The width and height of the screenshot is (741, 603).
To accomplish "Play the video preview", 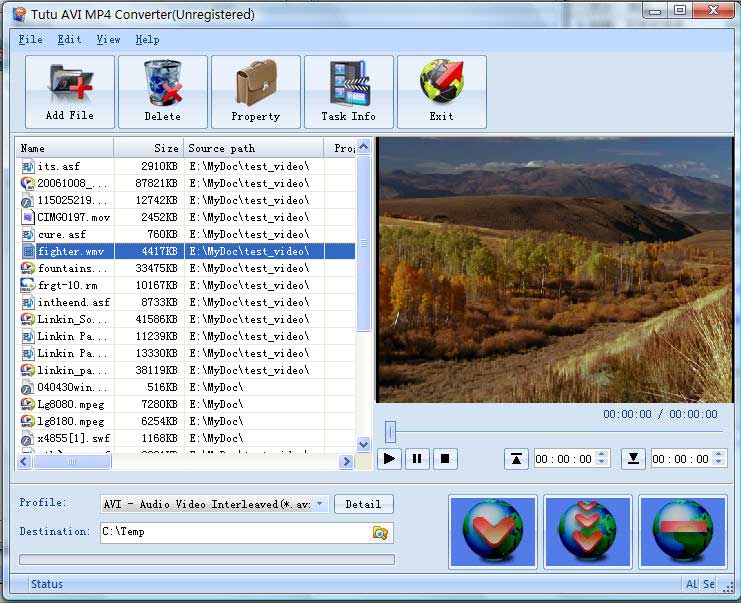I will coord(389,459).
